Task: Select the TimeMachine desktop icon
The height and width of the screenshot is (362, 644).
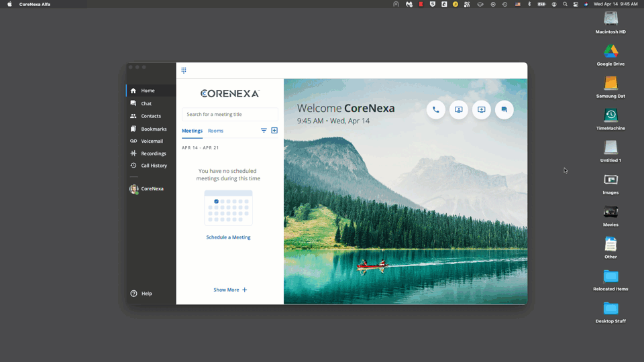Action: 610,119
